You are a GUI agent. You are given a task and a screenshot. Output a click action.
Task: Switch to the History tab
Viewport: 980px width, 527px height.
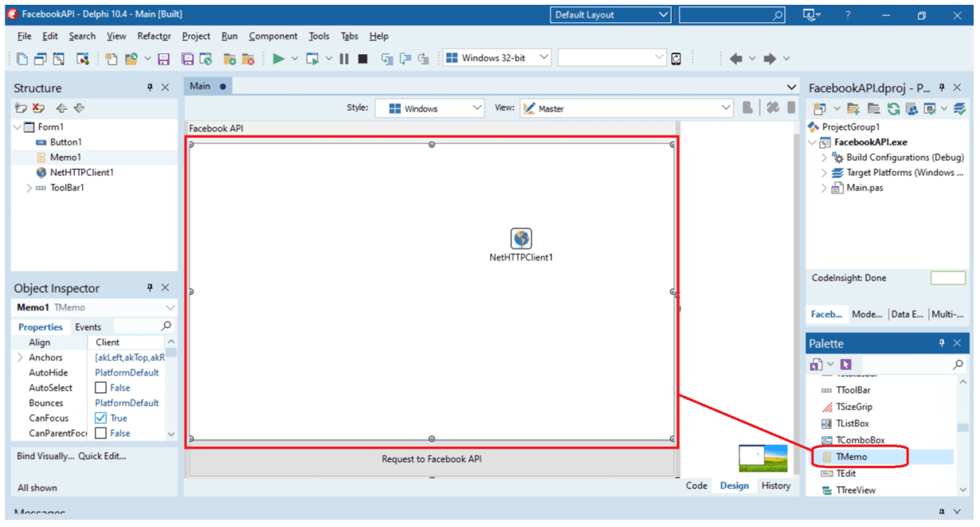tap(775, 486)
